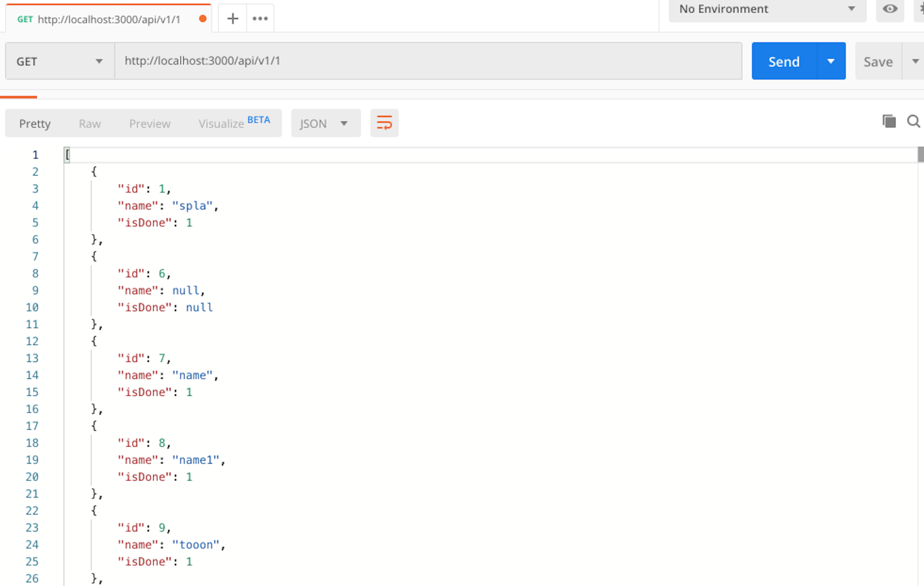Click line number 1 in the gutter
The image size is (924, 586).
tap(35, 155)
